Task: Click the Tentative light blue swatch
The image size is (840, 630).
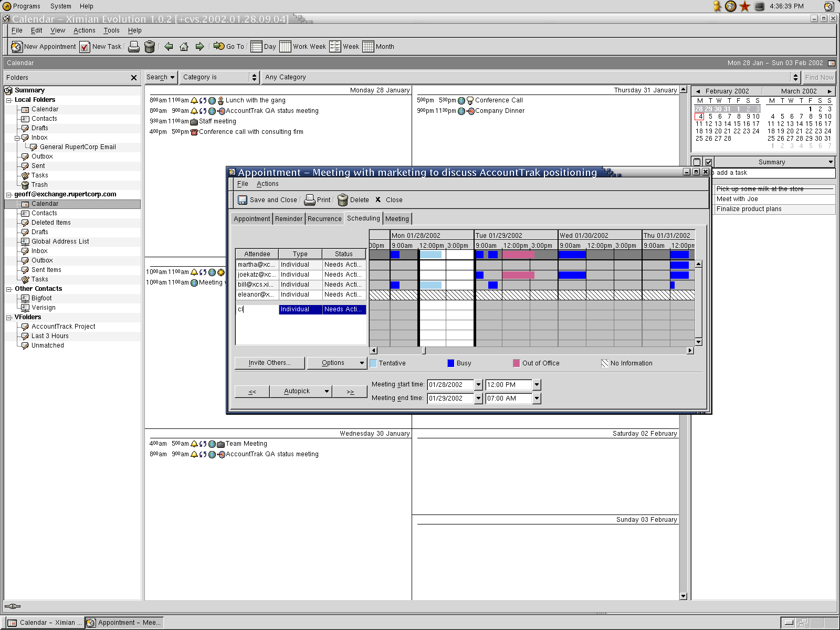Action: click(x=373, y=363)
